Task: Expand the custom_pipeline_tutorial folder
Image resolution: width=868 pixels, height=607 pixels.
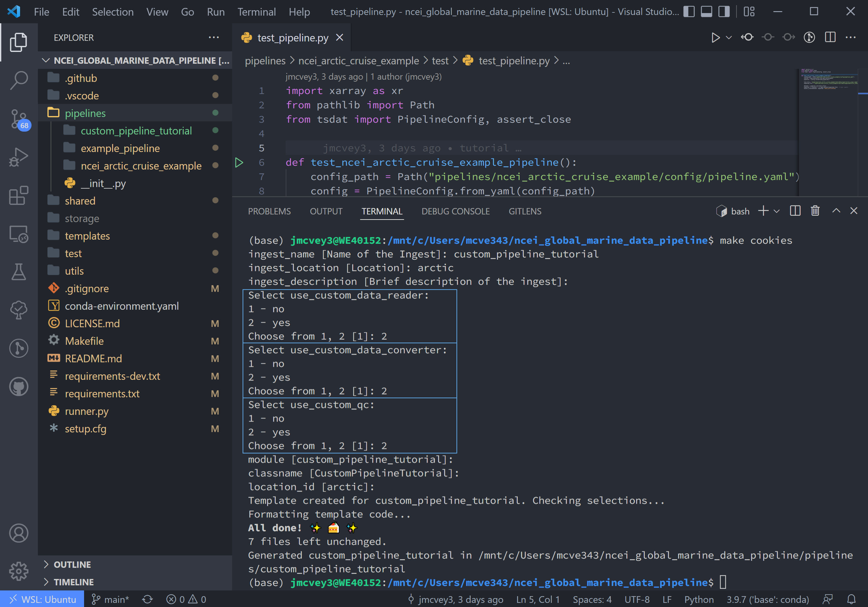Action: point(135,131)
